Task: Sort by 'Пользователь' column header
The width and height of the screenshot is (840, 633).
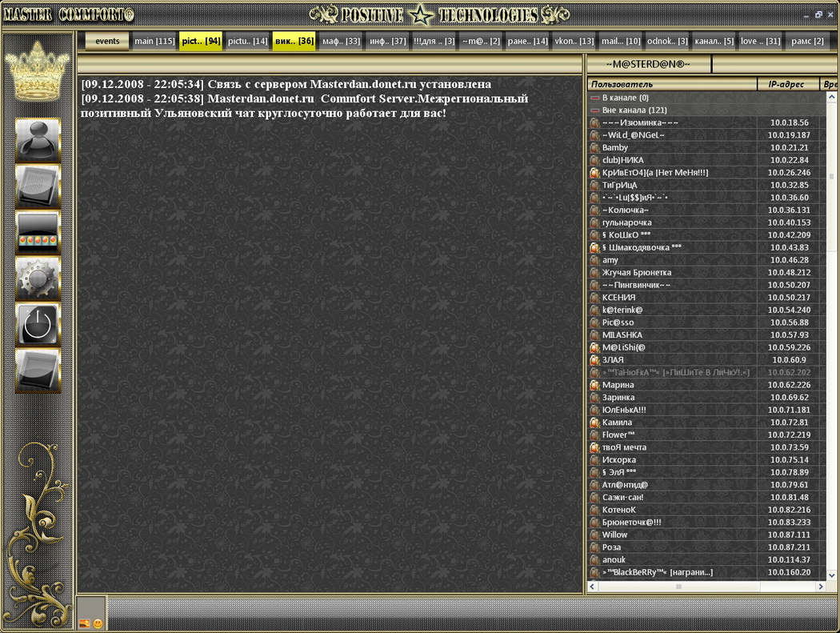Action: click(672, 84)
